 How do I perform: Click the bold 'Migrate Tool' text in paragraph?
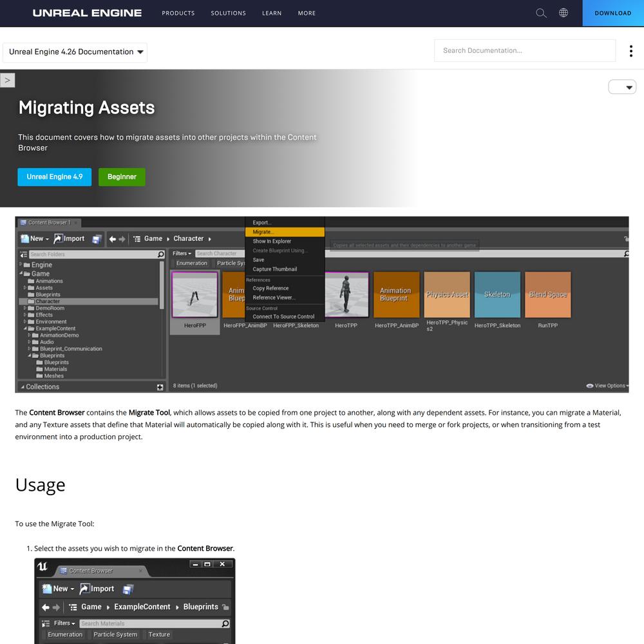point(149,412)
